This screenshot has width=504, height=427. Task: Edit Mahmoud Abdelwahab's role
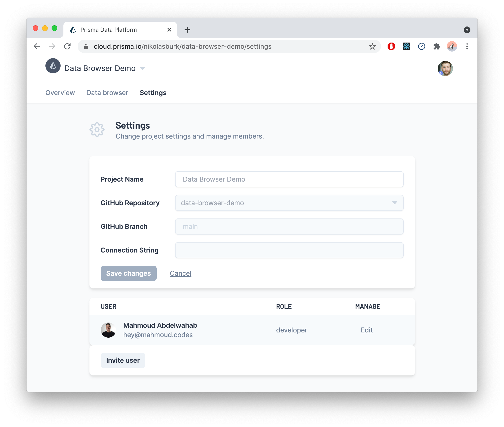367,330
